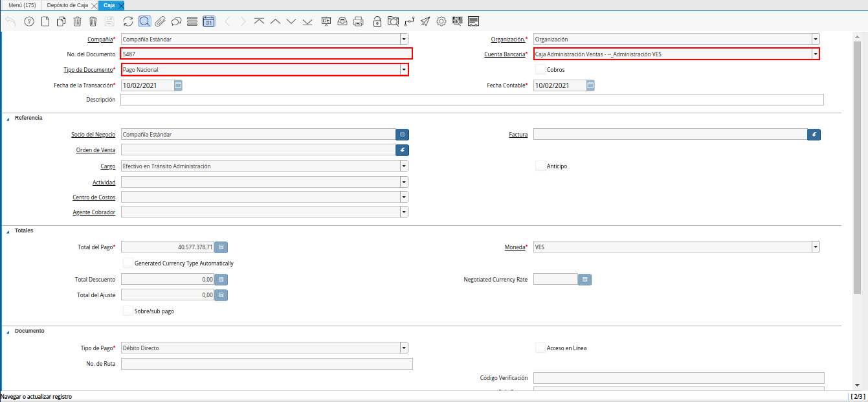Image resolution: width=868 pixels, height=402 pixels.
Task: Create a new record with the blank page icon
Action: click(x=45, y=21)
